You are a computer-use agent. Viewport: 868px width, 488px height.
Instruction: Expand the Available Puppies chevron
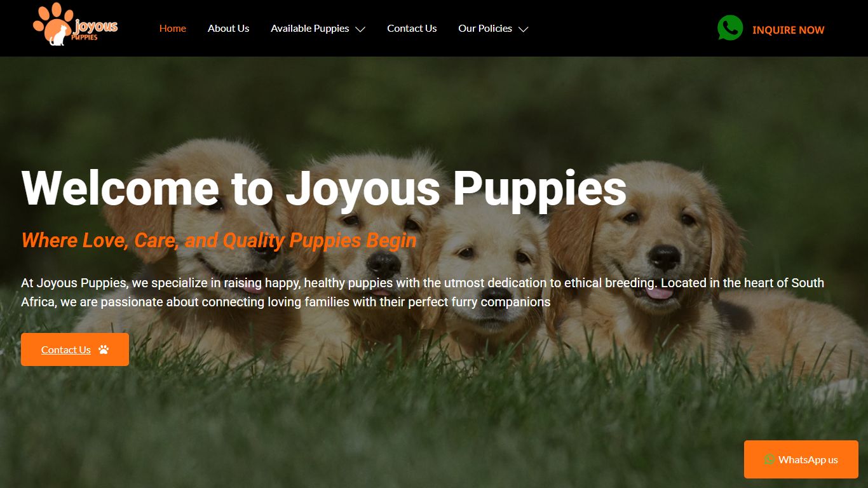[x=360, y=29]
